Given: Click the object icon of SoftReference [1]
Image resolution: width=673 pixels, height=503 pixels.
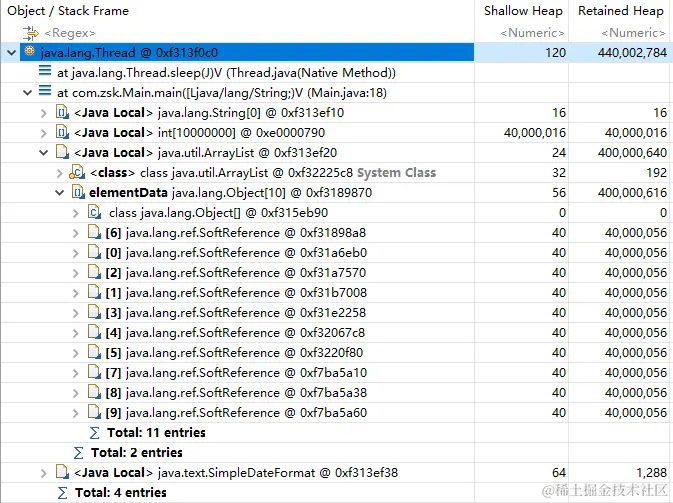Looking at the screenshot, I should pyautogui.click(x=94, y=292).
